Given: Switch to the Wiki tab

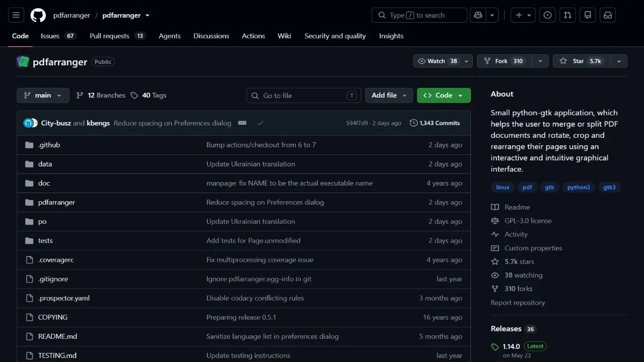Looking at the screenshot, I should tap(284, 36).
